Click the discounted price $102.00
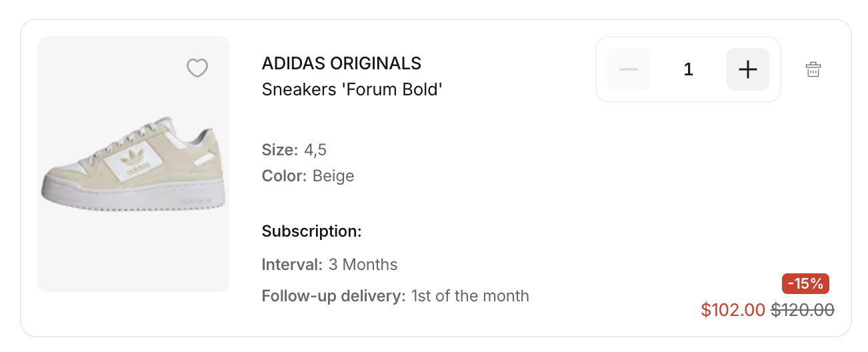Image resolution: width=868 pixels, height=352 pixels. [733, 310]
